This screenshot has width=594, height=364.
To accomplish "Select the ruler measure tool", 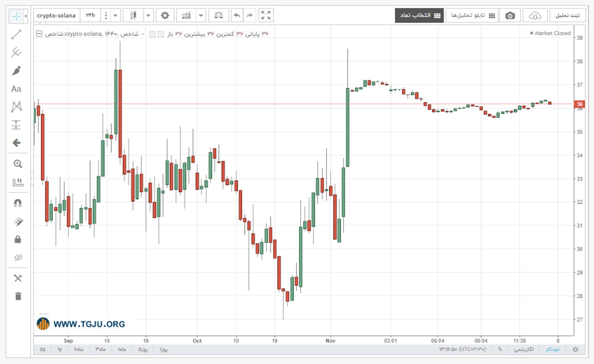I will [x=17, y=182].
